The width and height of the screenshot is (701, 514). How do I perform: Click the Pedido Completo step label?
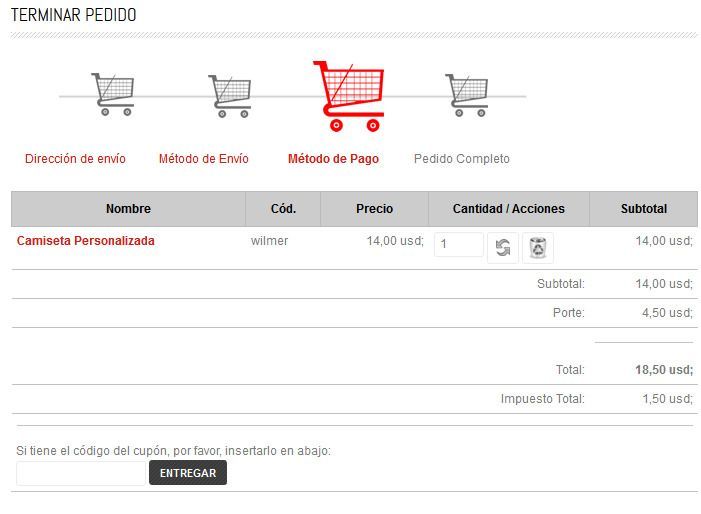click(x=462, y=159)
